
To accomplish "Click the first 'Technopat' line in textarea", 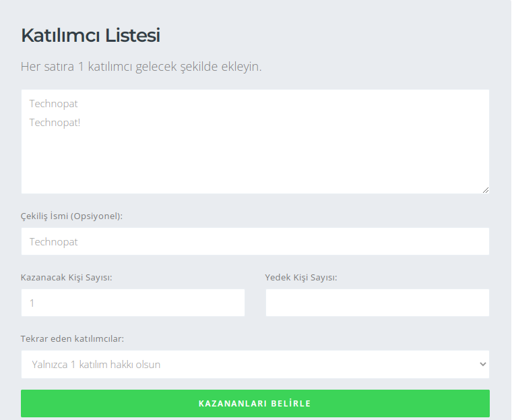I will point(54,104).
